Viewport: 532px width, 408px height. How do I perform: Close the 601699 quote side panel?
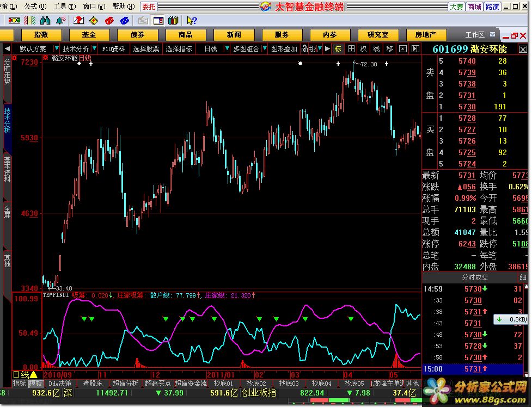(x=523, y=50)
